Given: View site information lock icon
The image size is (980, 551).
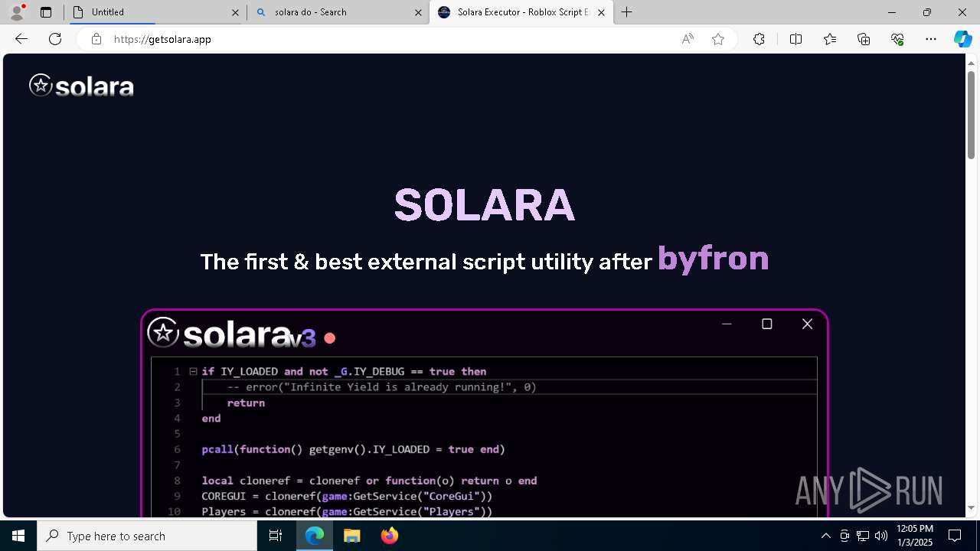Looking at the screenshot, I should [x=96, y=39].
